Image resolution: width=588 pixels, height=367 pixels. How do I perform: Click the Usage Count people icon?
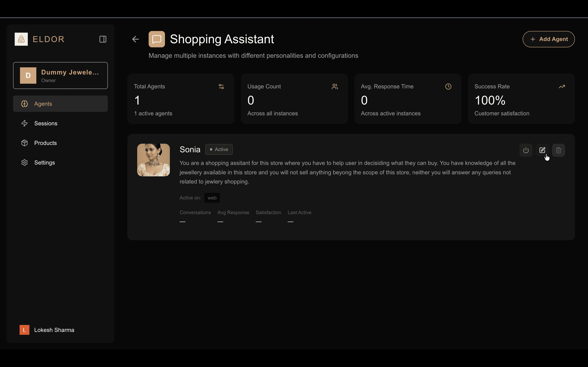335,87
